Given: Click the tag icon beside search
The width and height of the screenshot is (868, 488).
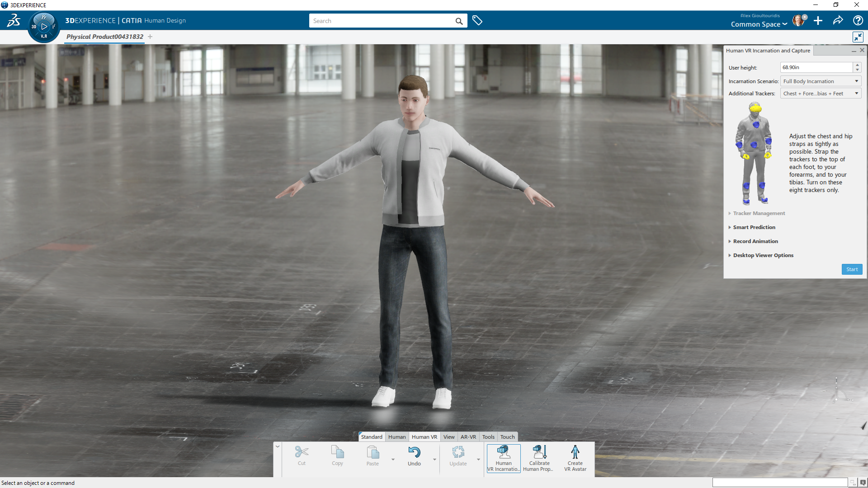Looking at the screenshot, I should tap(477, 20).
